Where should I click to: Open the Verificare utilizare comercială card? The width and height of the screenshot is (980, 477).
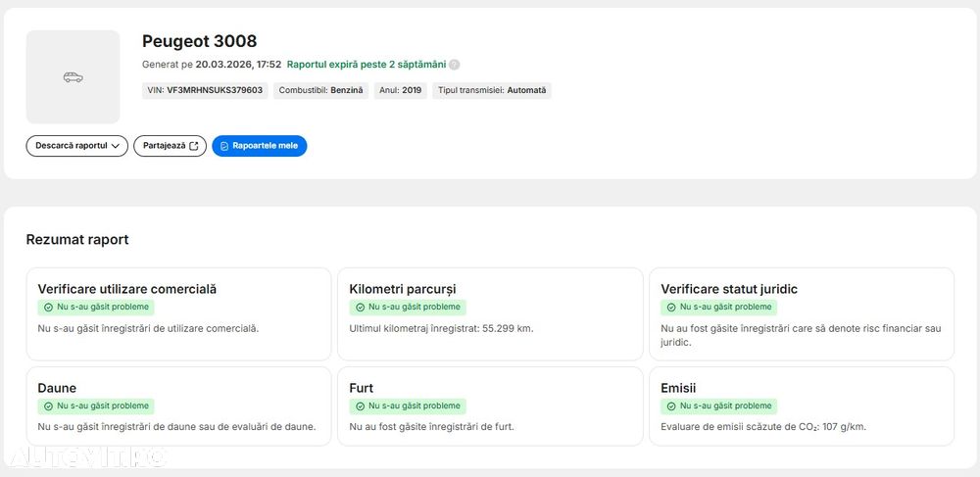pos(178,314)
